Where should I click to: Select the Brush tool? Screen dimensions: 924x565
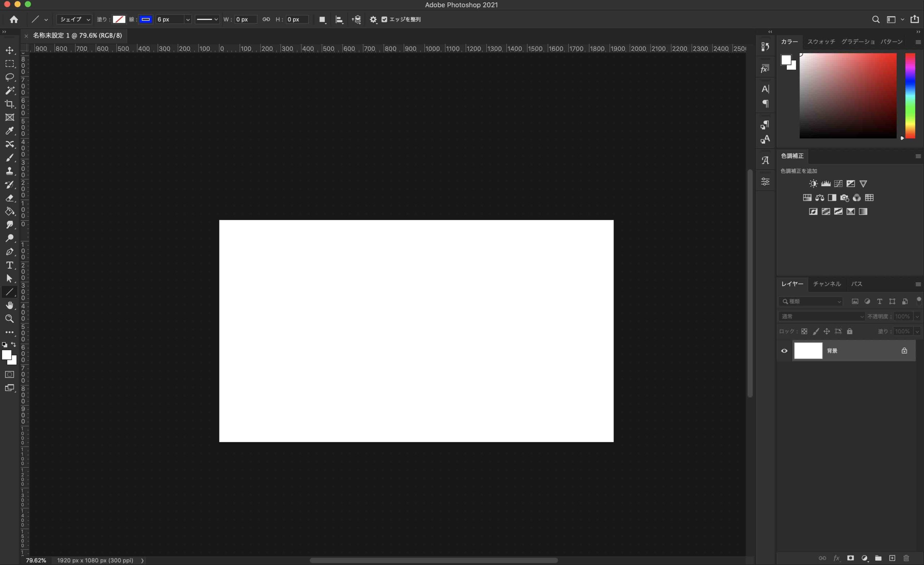click(10, 158)
